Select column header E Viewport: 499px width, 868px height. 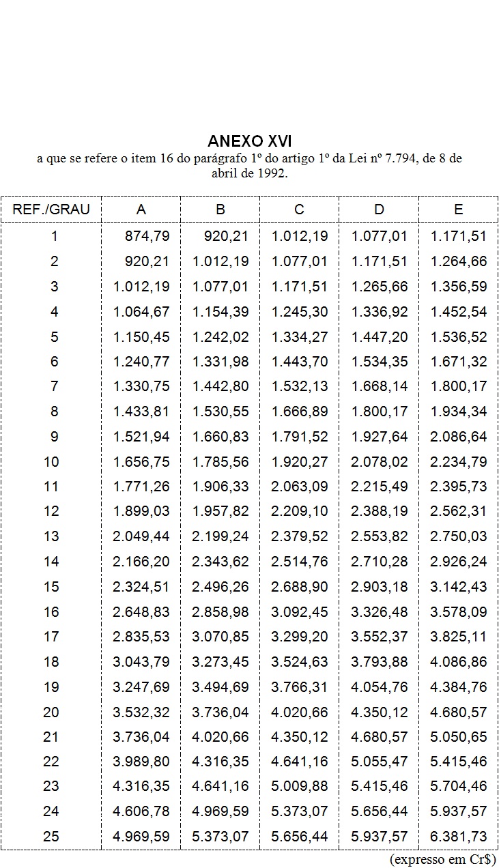click(x=458, y=209)
